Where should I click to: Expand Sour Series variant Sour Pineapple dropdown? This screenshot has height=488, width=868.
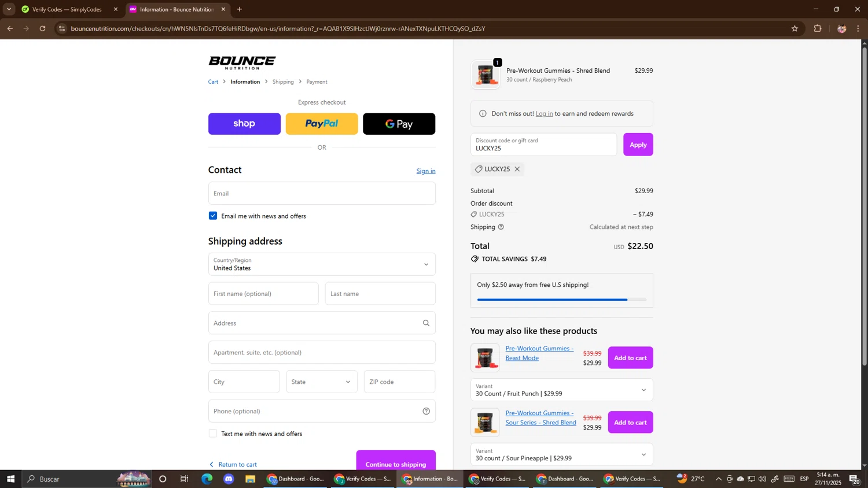pos(562,454)
